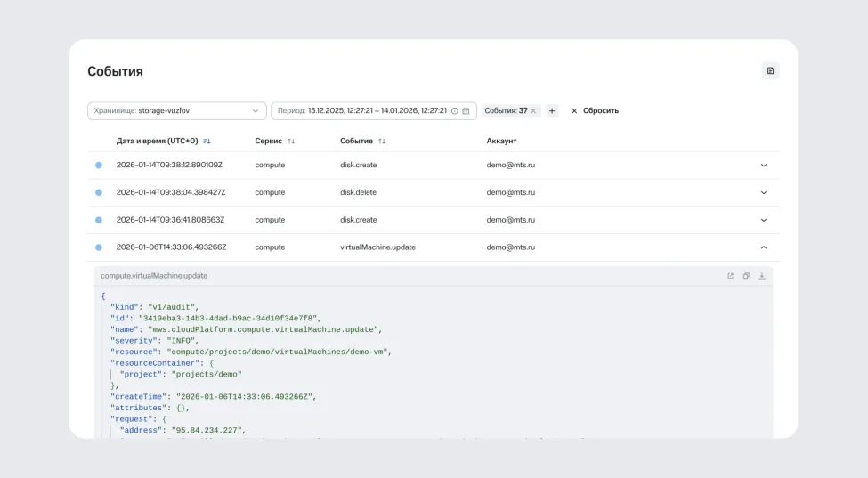
Task: Click the Период date range field
Action: click(363, 111)
